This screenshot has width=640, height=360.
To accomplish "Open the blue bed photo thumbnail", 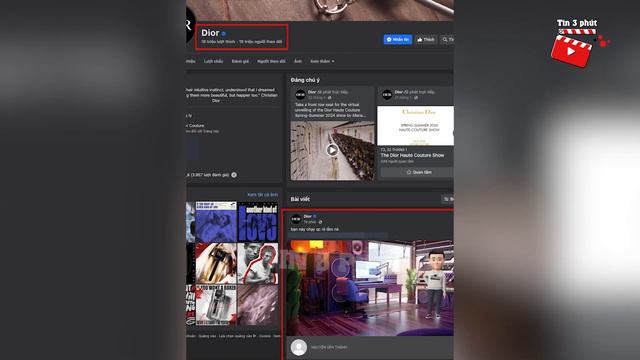I will click(216, 222).
